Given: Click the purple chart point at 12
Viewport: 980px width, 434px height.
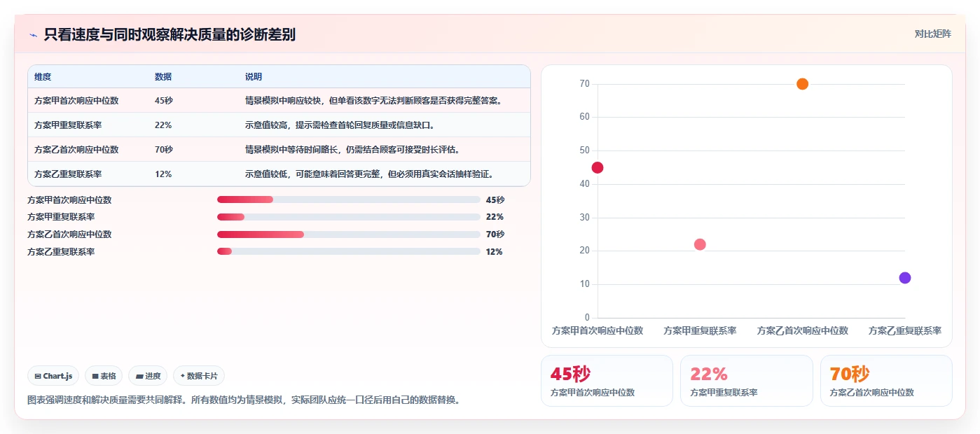Looking at the screenshot, I should 905,278.
